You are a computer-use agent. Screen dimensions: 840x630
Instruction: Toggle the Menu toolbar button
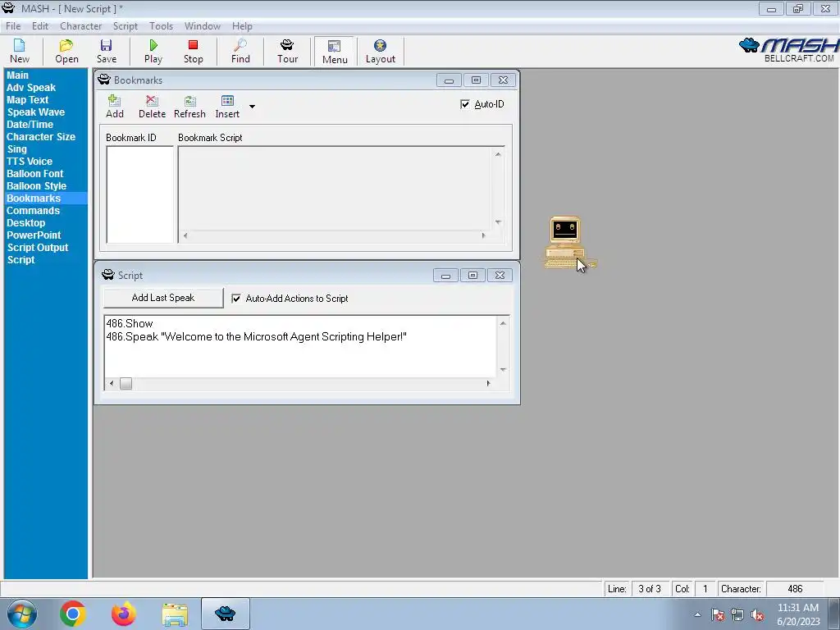335,52
